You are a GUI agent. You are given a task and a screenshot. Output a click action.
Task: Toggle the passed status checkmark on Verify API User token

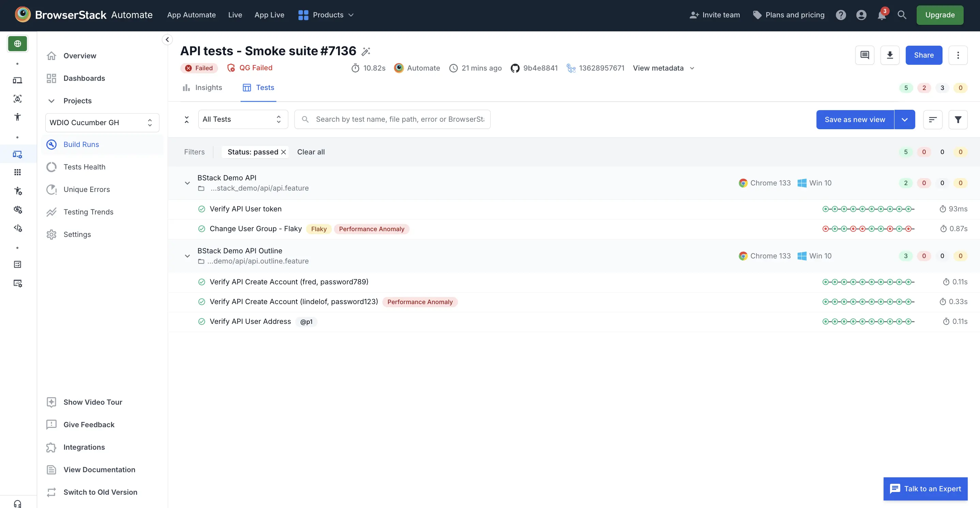tap(202, 209)
